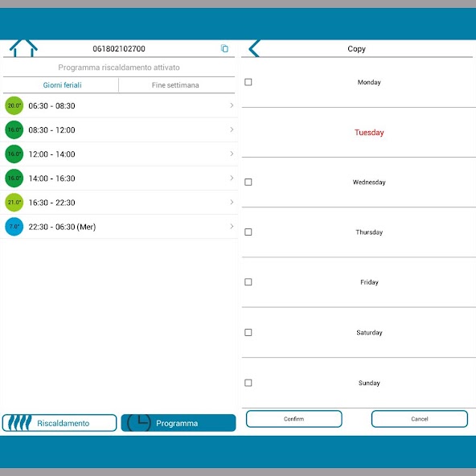Check the Wednesday checkbox
Image resolution: width=476 pixels, height=476 pixels.
coord(248,183)
